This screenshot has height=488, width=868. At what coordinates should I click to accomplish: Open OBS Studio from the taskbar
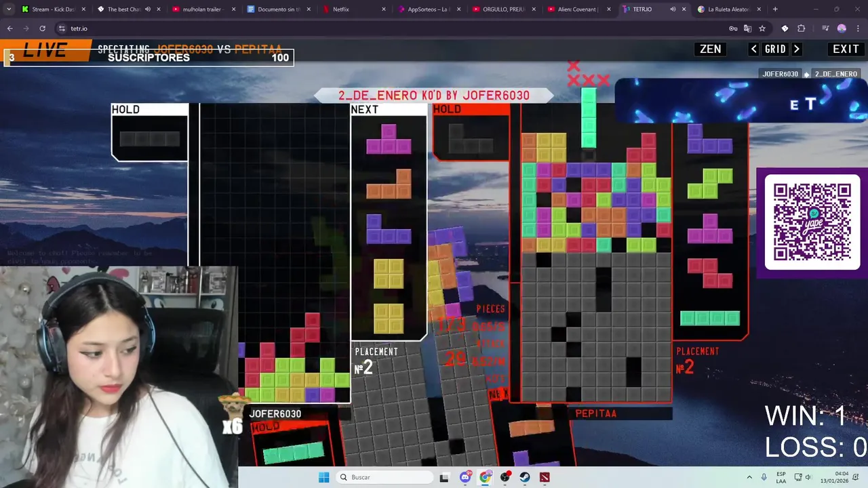(x=505, y=477)
